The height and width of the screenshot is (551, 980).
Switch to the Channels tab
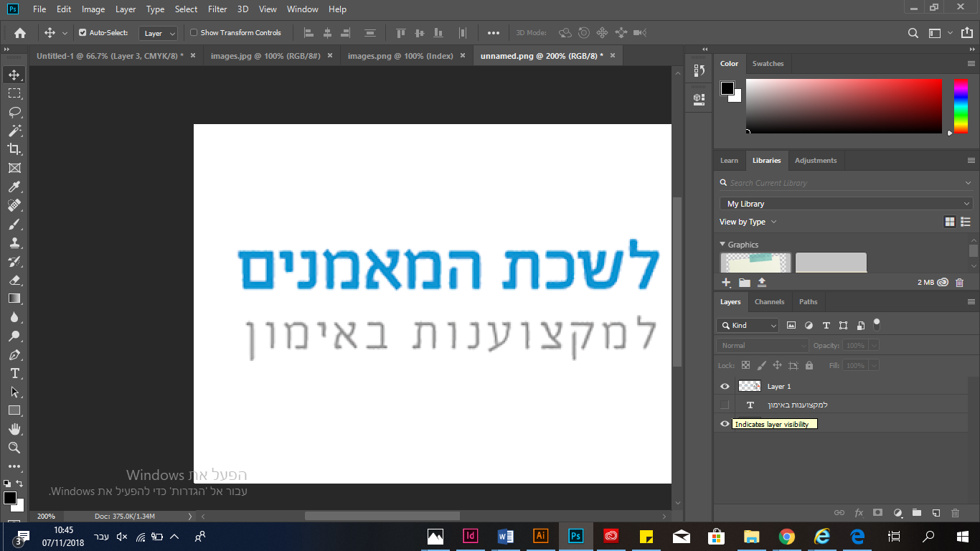tap(770, 302)
